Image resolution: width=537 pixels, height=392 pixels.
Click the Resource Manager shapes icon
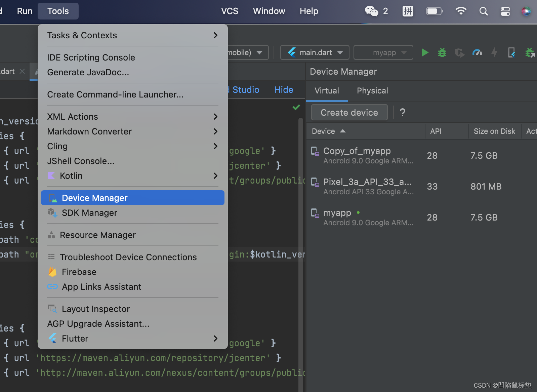pyautogui.click(x=51, y=235)
